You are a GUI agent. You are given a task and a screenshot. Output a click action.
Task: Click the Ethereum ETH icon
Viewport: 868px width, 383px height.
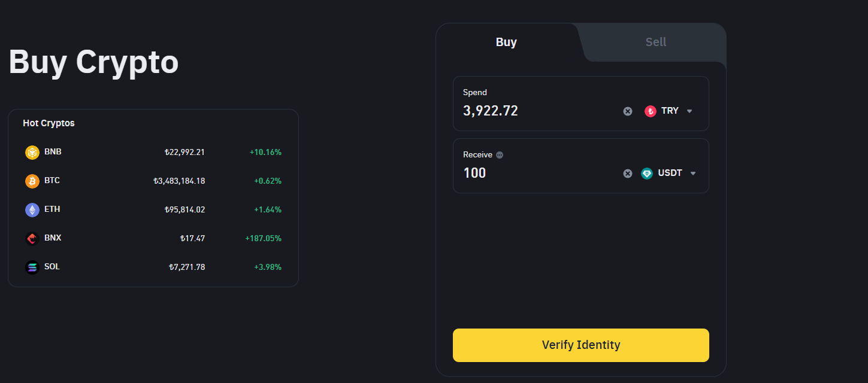pos(32,210)
